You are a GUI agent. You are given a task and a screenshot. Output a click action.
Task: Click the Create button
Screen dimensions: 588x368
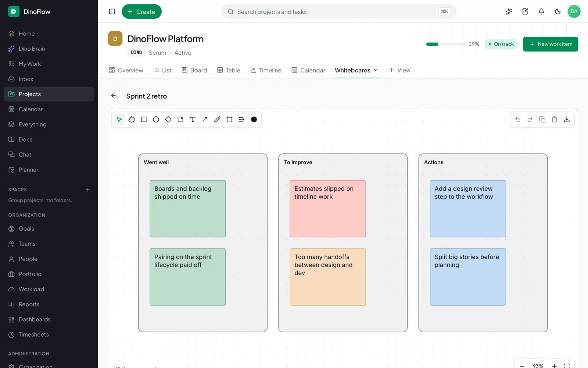[x=141, y=12]
